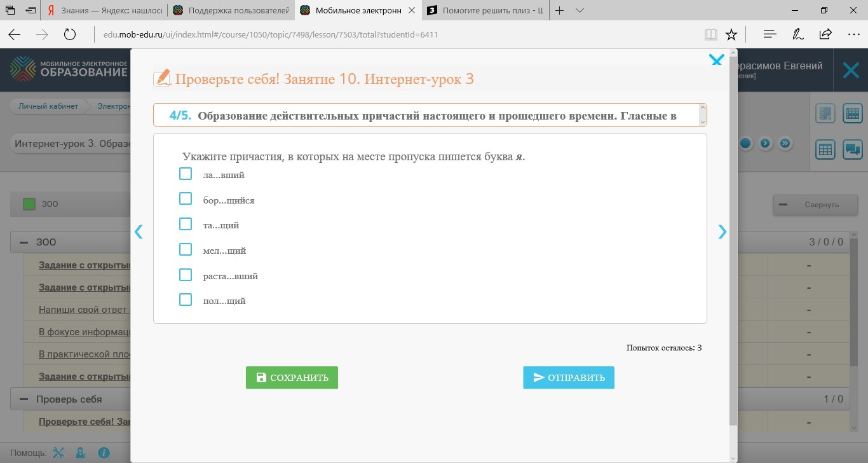Open the notebook icon in the right panel
Screen dimensions: 868x463
pos(825,114)
